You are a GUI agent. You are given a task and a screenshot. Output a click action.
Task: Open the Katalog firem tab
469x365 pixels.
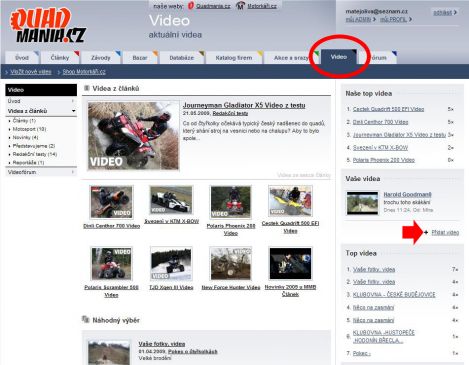(x=234, y=58)
